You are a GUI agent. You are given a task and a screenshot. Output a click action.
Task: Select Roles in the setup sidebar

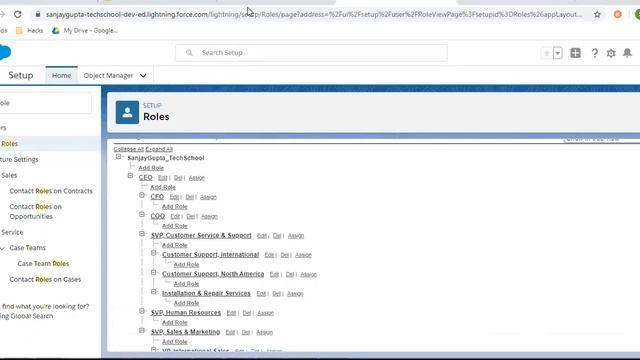pos(9,144)
